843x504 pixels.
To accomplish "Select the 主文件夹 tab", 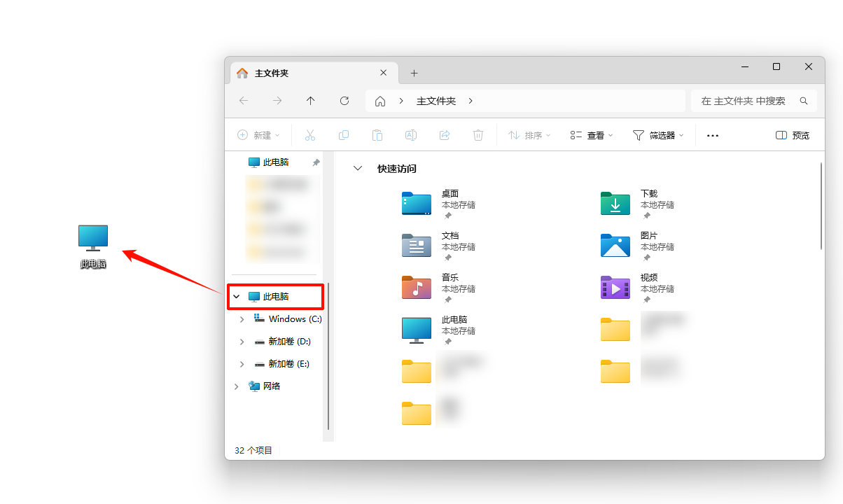I will click(x=314, y=73).
